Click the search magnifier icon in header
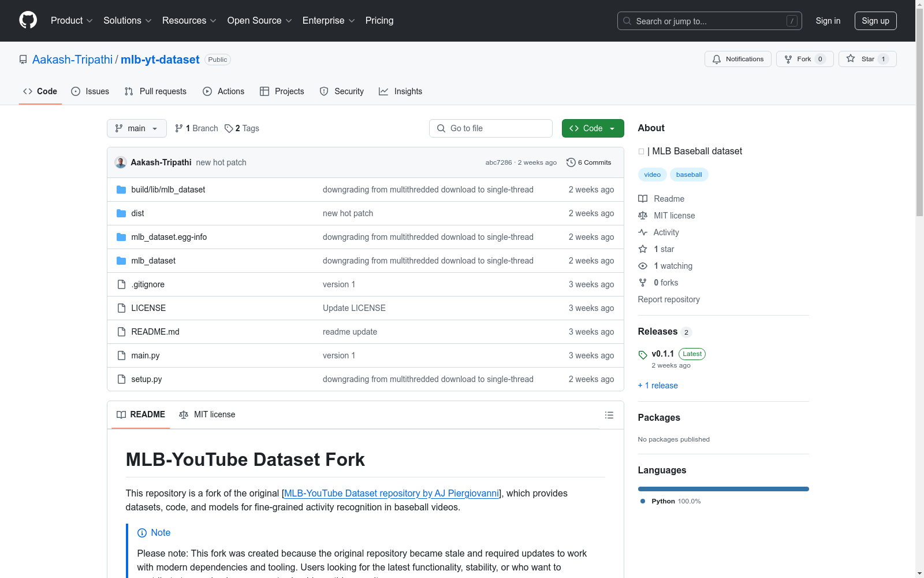The height and width of the screenshot is (578, 924). tap(627, 21)
